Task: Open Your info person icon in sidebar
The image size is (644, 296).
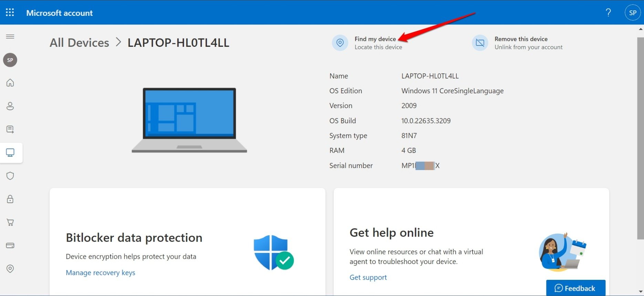Action: [10, 106]
